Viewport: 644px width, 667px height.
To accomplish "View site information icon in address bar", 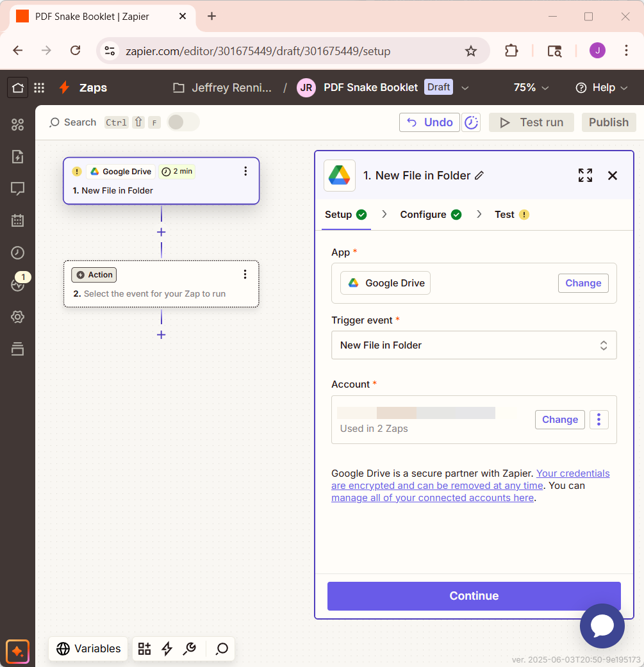I will pos(110,51).
